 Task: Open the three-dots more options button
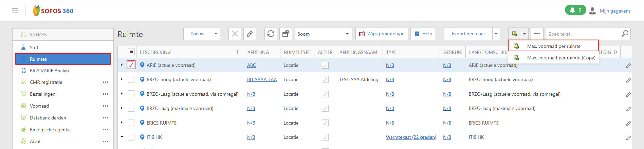tap(537, 34)
